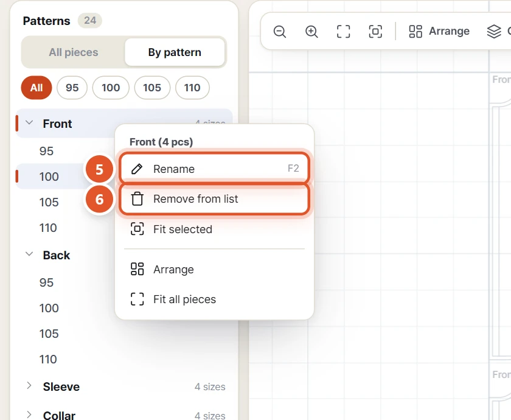
Task: Collapse the Back pattern group
Action: tap(29, 254)
